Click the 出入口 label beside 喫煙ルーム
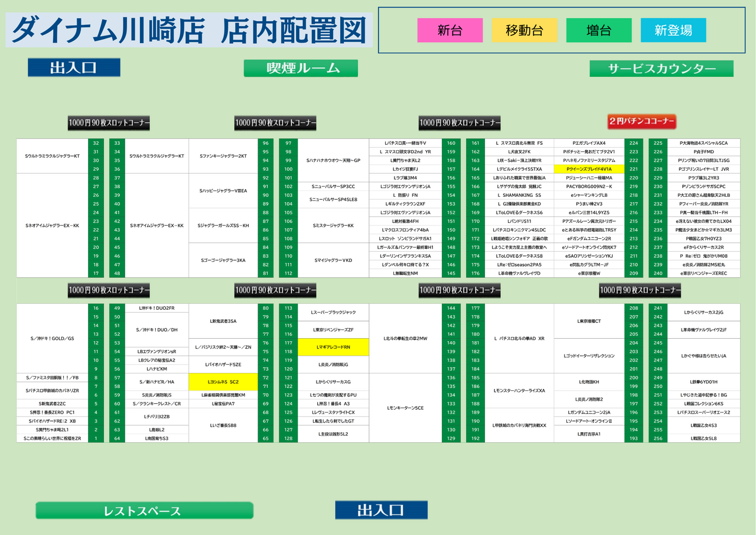The image size is (756, 535). [74, 67]
